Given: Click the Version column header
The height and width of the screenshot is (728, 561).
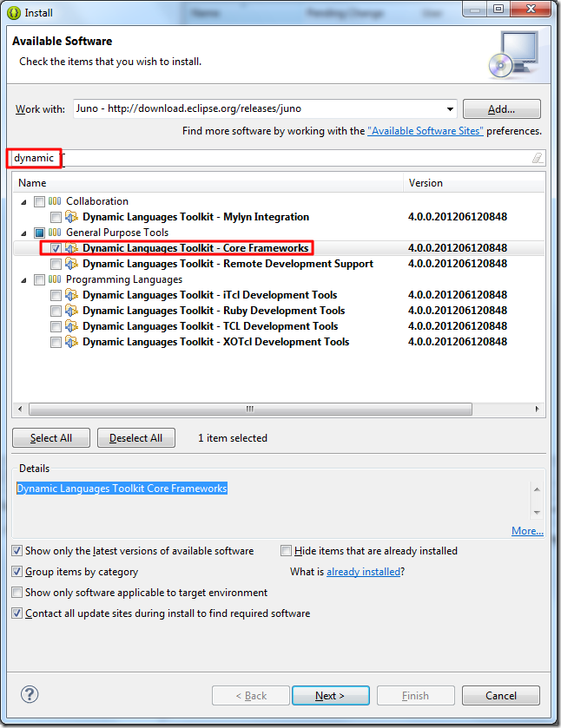Looking at the screenshot, I should point(474,183).
